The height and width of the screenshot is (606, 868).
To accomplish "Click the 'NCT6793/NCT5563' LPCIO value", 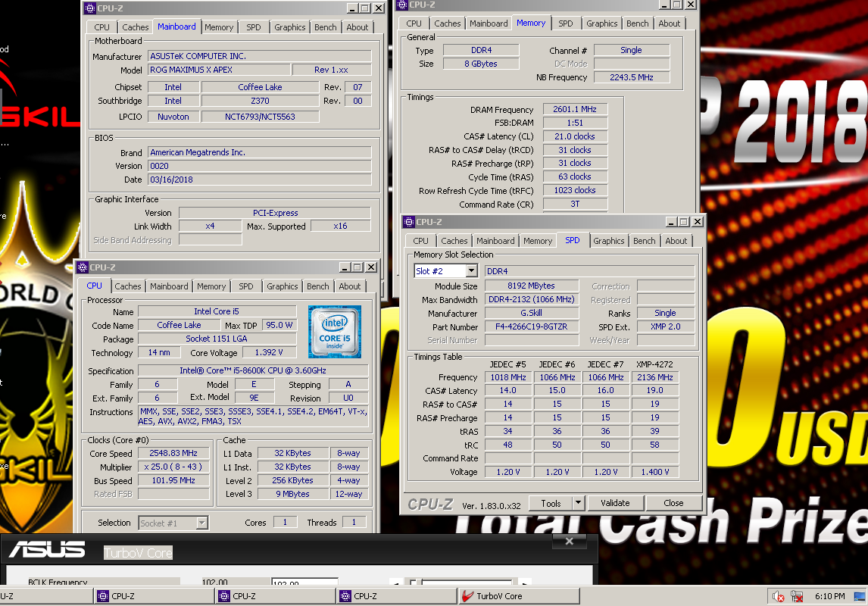I will [261, 117].
